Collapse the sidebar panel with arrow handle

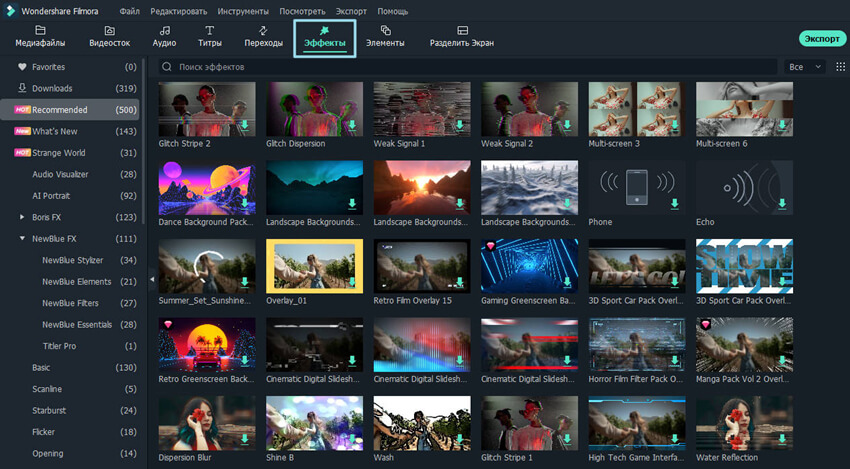click(152, 279)
